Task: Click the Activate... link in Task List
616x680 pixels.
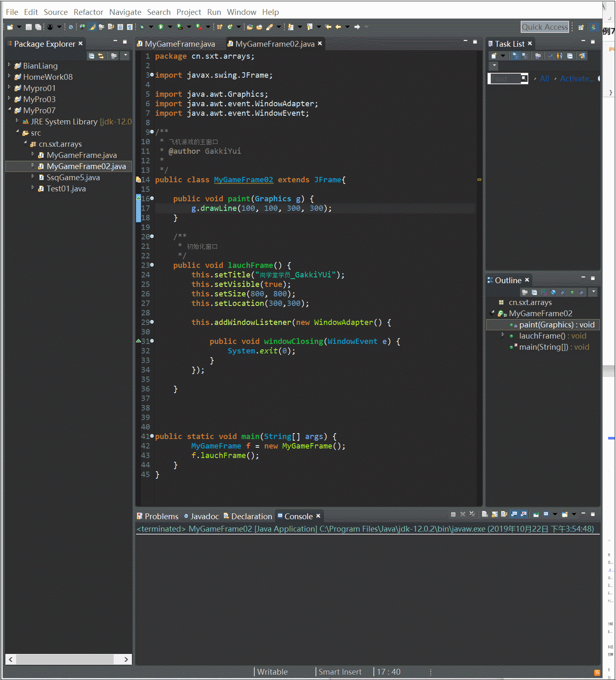Action: (x=577, y=79)
